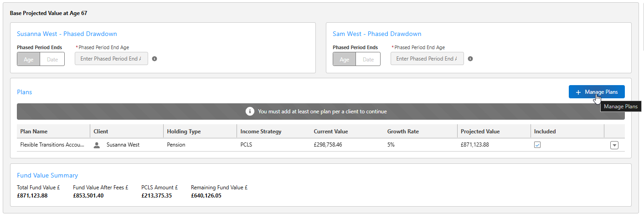Viewport: 644px width, 218px height.
Task: Click the info icon in the plan warning banner
Action: tap(250, 112)
